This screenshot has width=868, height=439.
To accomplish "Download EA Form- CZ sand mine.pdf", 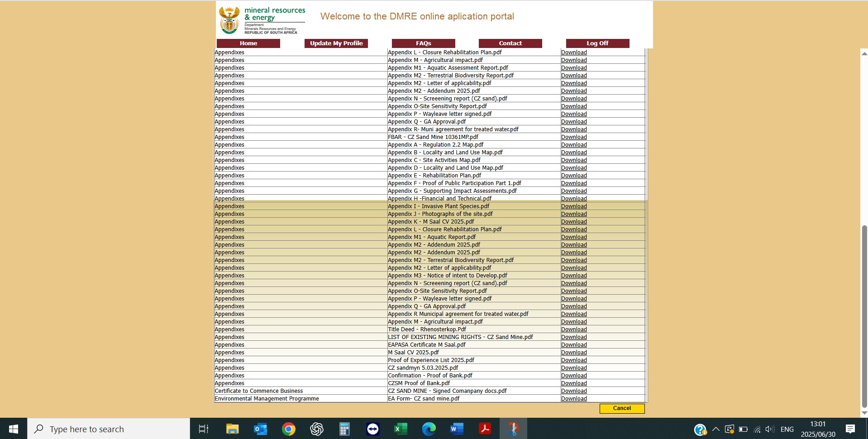I will (x=574, y=398).
